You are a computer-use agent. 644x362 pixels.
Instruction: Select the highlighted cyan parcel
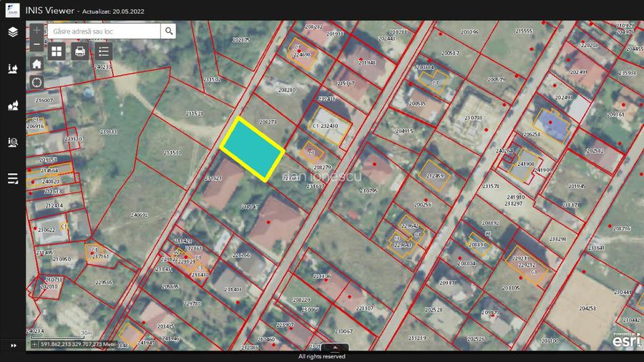(252, 150)
